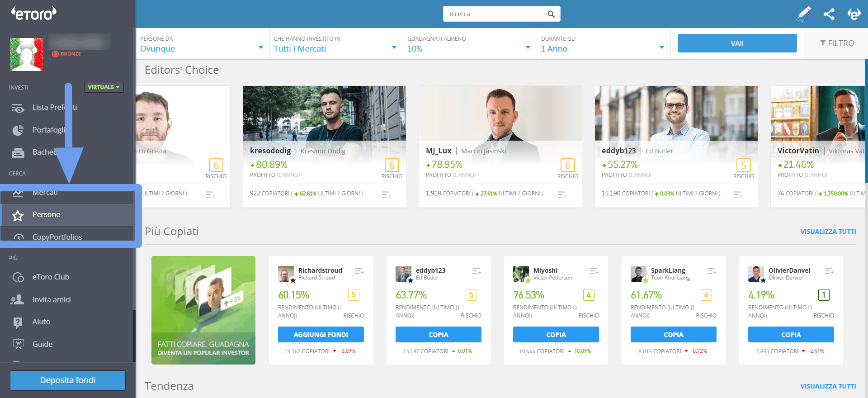Click the eToro logo in sidebar
Viewport: 868px width, 398px height.
(34, 13)
